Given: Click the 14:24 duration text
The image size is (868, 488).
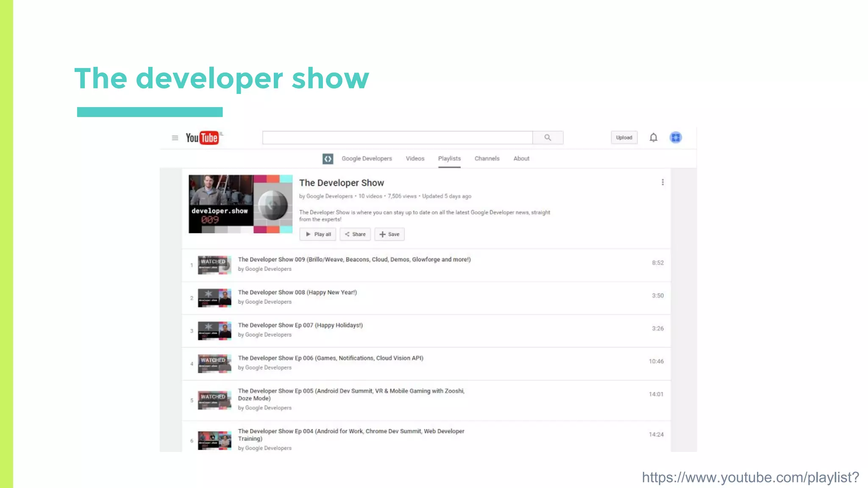Looking at the screenshot, I should [656, 435].
